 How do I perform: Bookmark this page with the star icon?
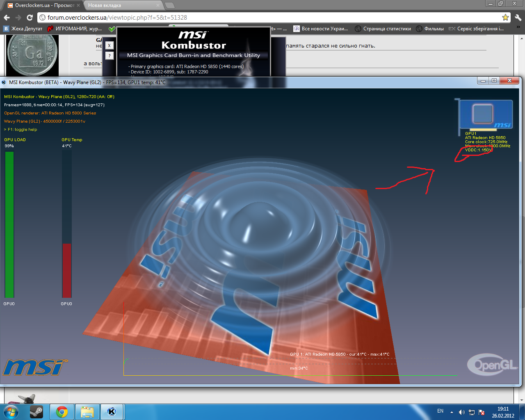click(505, 18)
